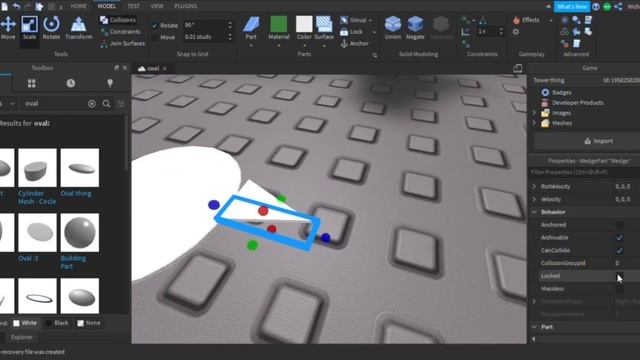
Task: Toggle the Collisions option
Action: pos(118,20)
